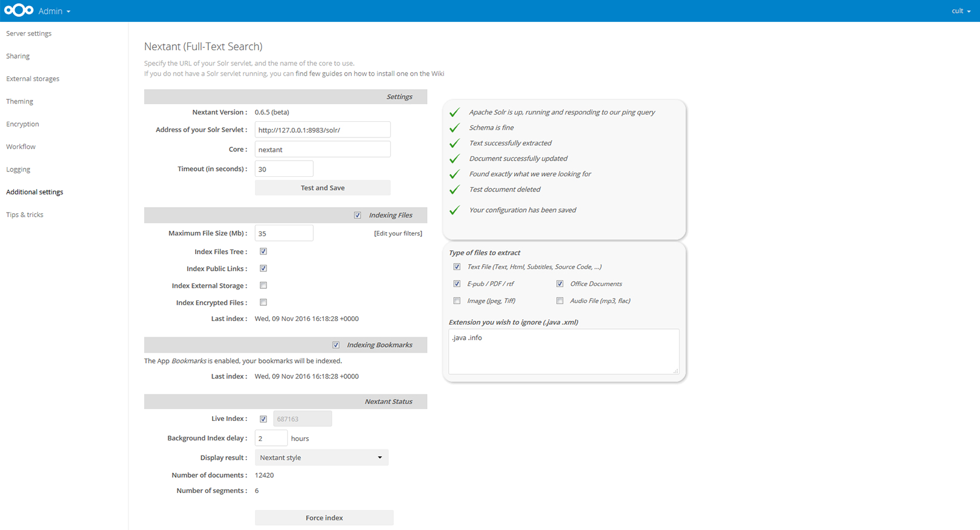Screen dimensions: 980x530
Task: Click the extensions to ignore text area
Action: (564, 351)
